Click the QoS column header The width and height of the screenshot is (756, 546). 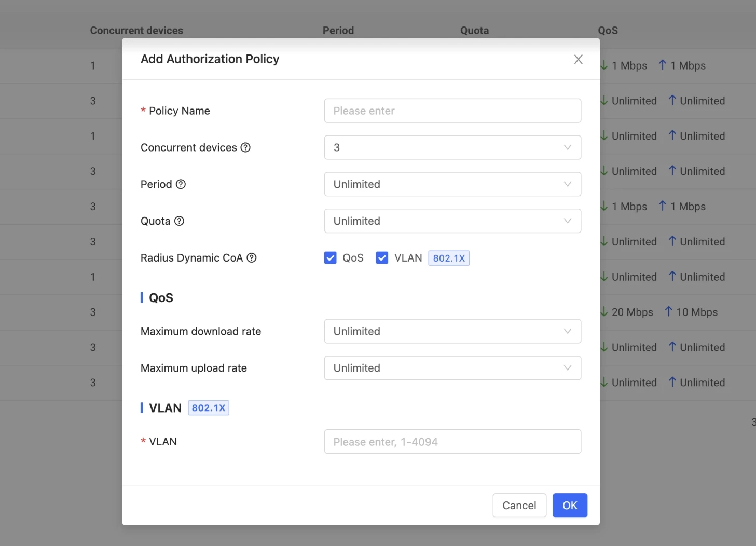tap(608, 30)
